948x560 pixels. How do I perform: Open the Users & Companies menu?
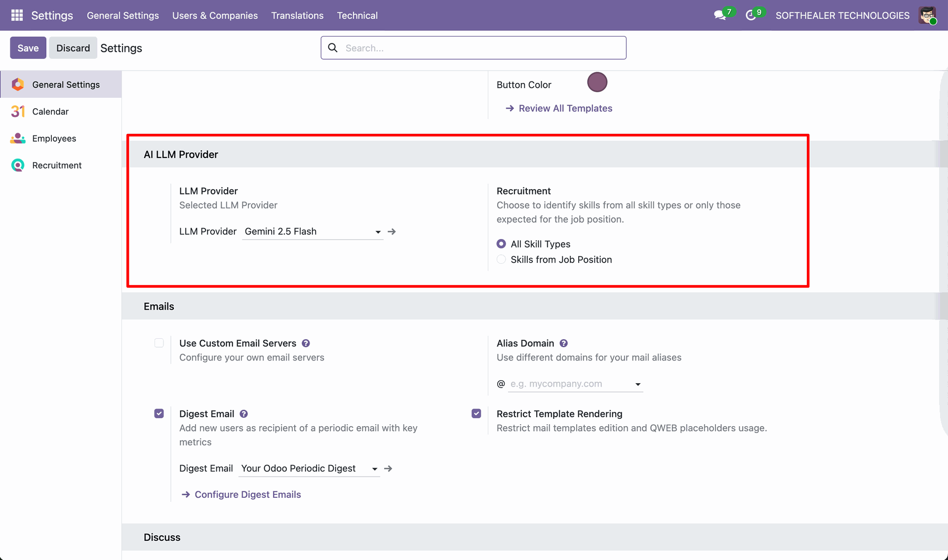[x=215, y=15]
